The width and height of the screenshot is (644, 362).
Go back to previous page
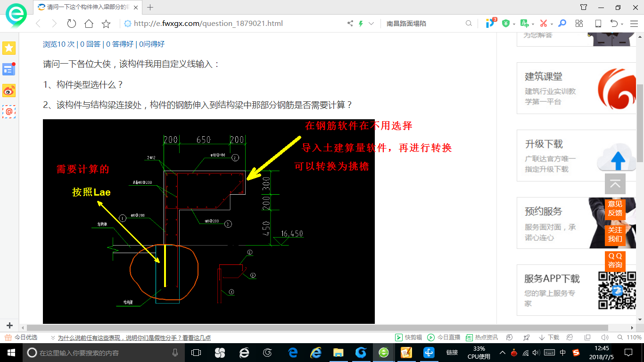coord(39,24)
